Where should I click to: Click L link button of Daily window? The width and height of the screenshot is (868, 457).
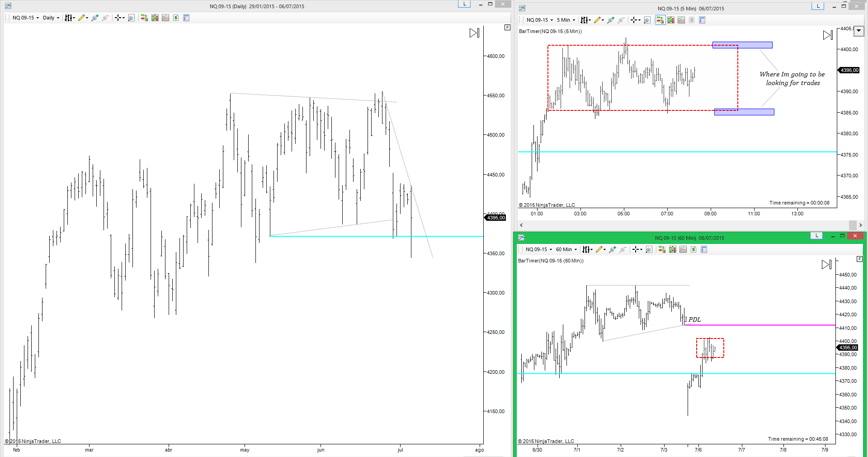(x=464, y=4)
